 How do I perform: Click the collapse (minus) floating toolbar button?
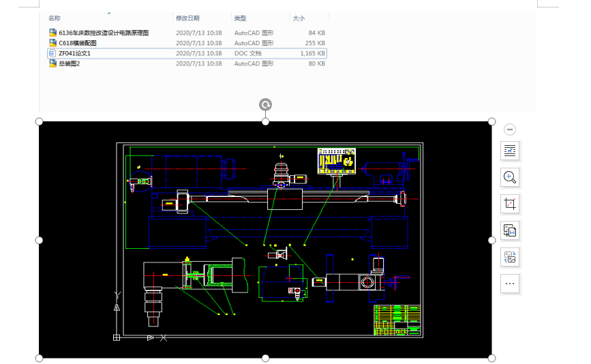(510, 130)
